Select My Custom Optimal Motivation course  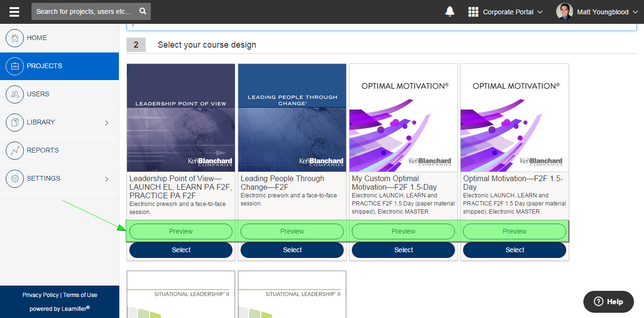[403, 250]
